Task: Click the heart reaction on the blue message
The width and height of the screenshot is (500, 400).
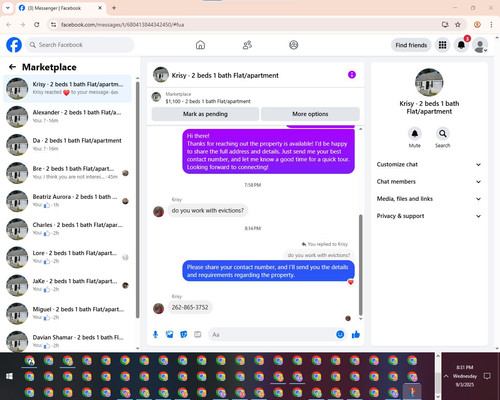Action: 351,282
